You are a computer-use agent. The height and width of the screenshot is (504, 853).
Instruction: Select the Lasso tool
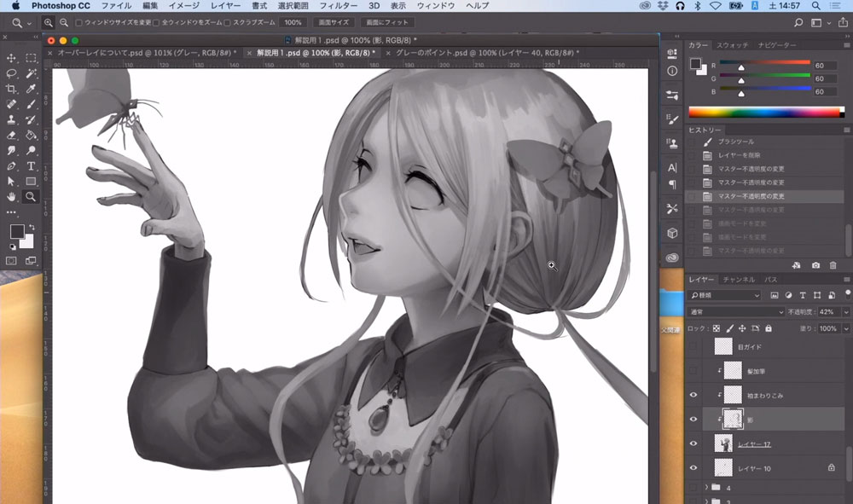point(12,73)
